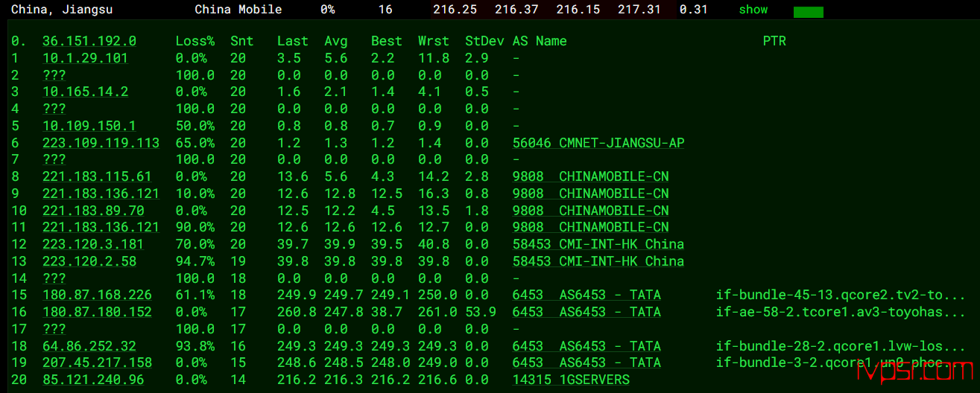Click hop 8 IP 221.183.115.61
This screenshot has height=393, width=980.
tap(97, 176)
